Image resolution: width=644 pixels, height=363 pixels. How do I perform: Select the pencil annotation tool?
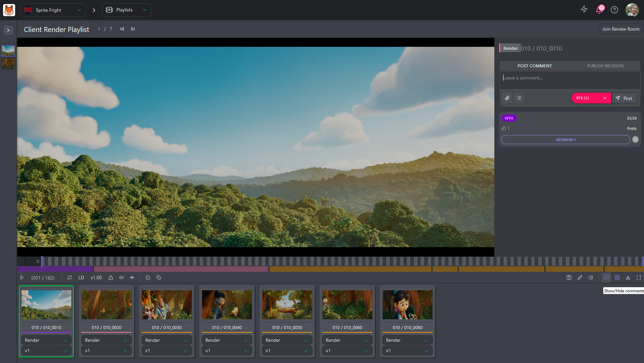point(580,277)
